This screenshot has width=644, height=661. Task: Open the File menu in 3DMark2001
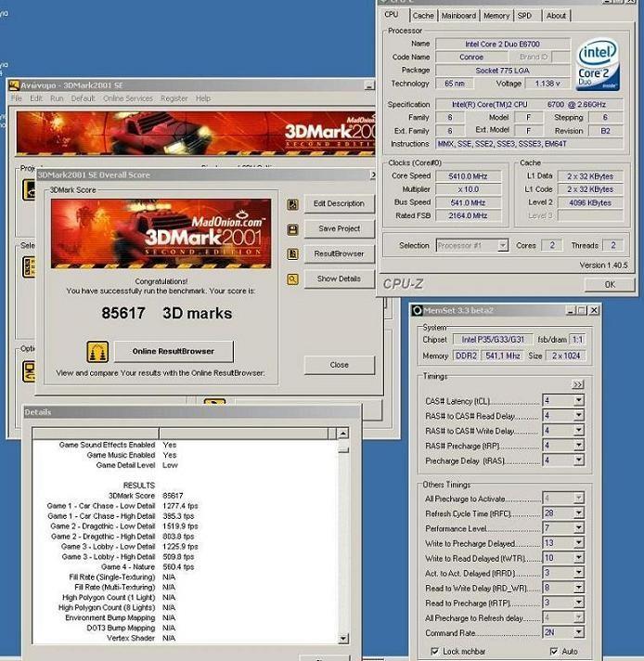click(17, 98)
